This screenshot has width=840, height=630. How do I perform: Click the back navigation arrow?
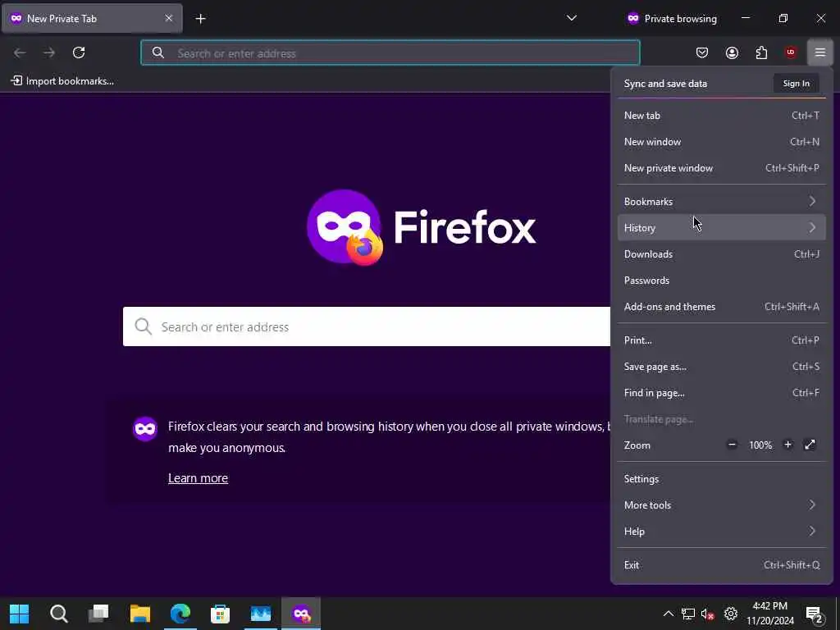(20, 52)
